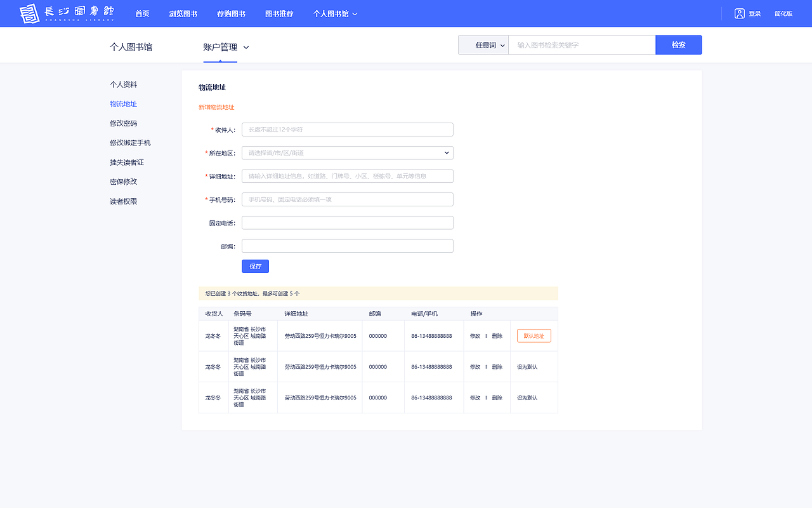Focus the 详细地址 input field
Image resolution: width=812 pixels, height=508 pixels.
[x=348, y=176]
